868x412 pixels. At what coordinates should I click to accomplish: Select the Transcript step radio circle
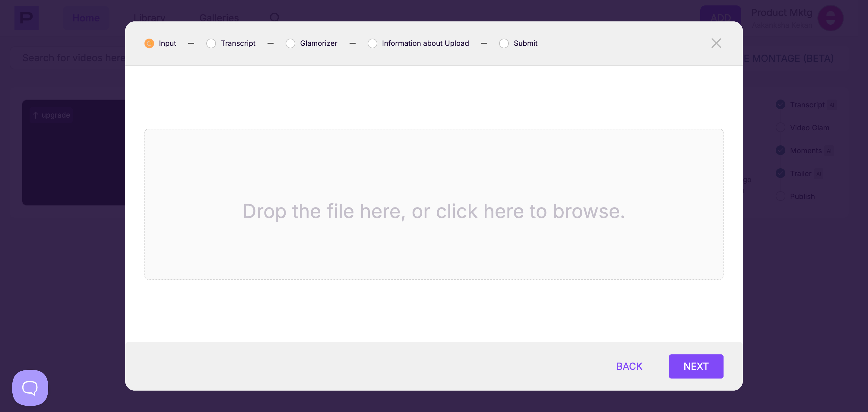211,43
